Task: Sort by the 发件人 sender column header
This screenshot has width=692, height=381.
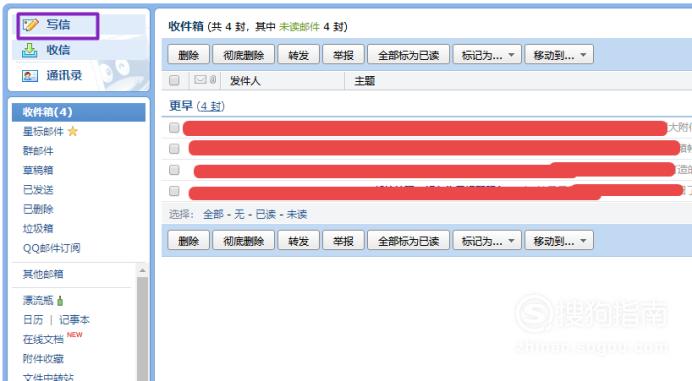Action: point(245,81)
